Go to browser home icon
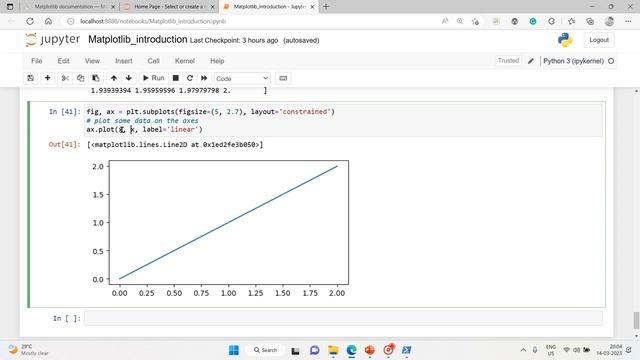The image size is (640, 360). tap(48, 21)
